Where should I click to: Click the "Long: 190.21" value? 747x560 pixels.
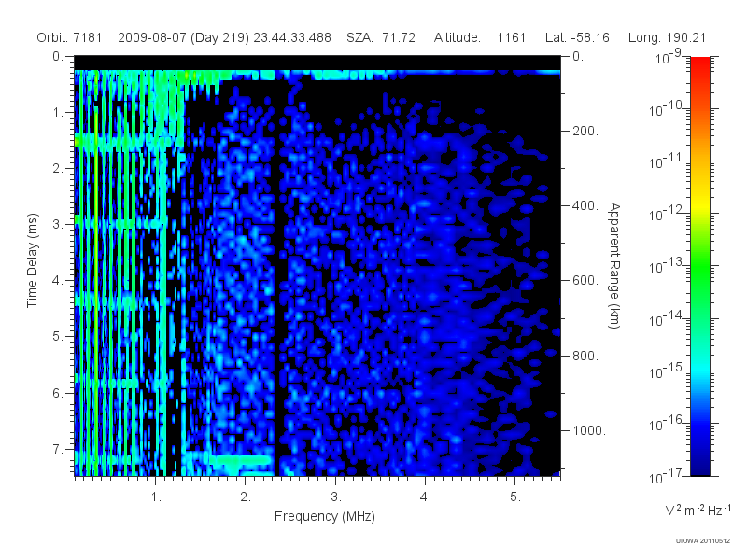[x=667, y=37]
